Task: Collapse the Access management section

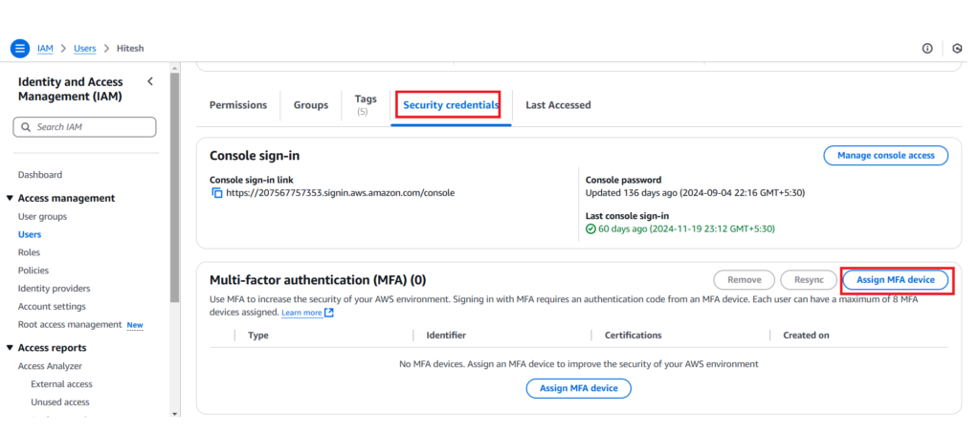Action: 10,199
